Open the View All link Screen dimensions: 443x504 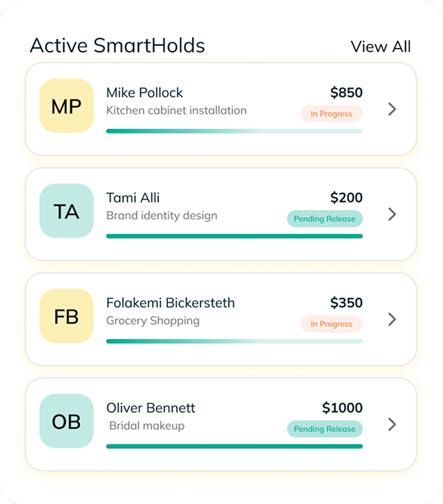click(x=380, y=47)
